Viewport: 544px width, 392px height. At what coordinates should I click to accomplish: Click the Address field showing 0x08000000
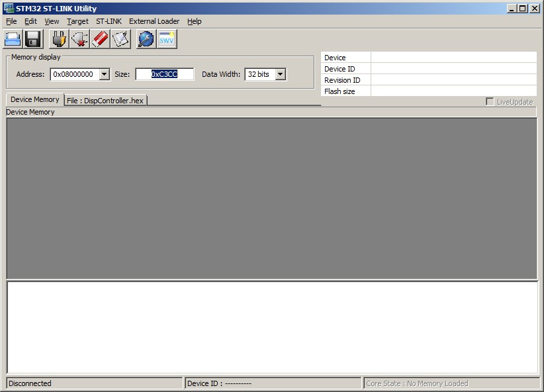click(75, 74)
